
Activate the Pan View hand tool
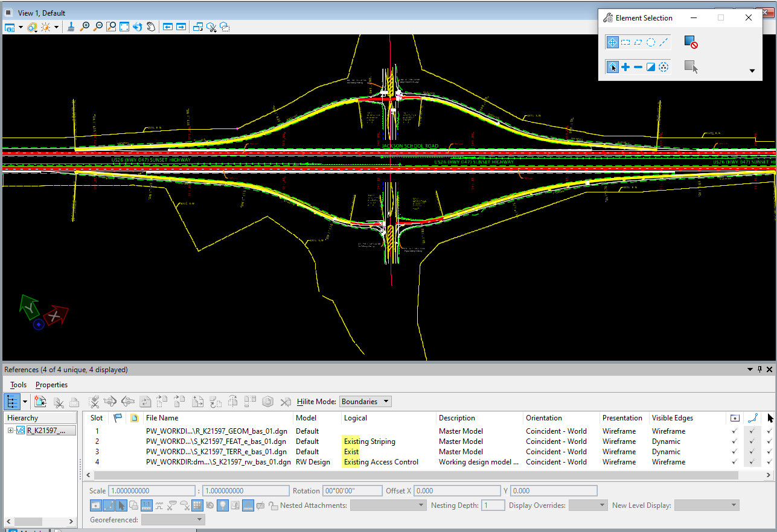click(151, 27)
